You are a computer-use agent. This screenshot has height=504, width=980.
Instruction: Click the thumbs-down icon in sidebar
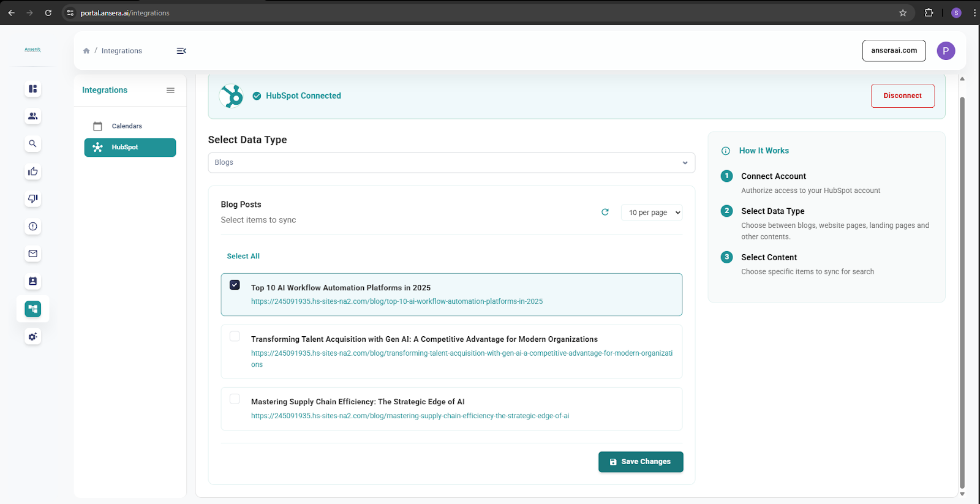pos(33,198)
